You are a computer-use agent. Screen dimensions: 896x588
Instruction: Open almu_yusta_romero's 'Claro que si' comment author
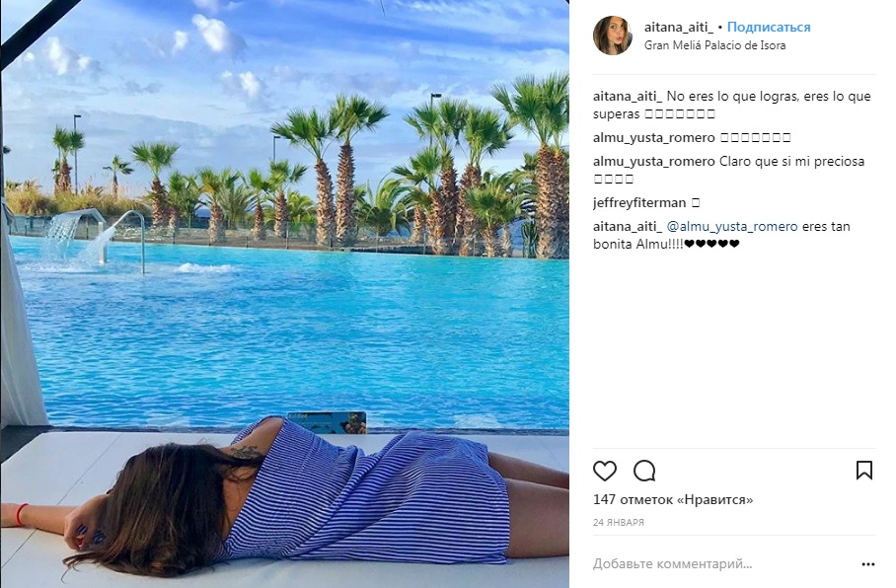click(653, 161)
